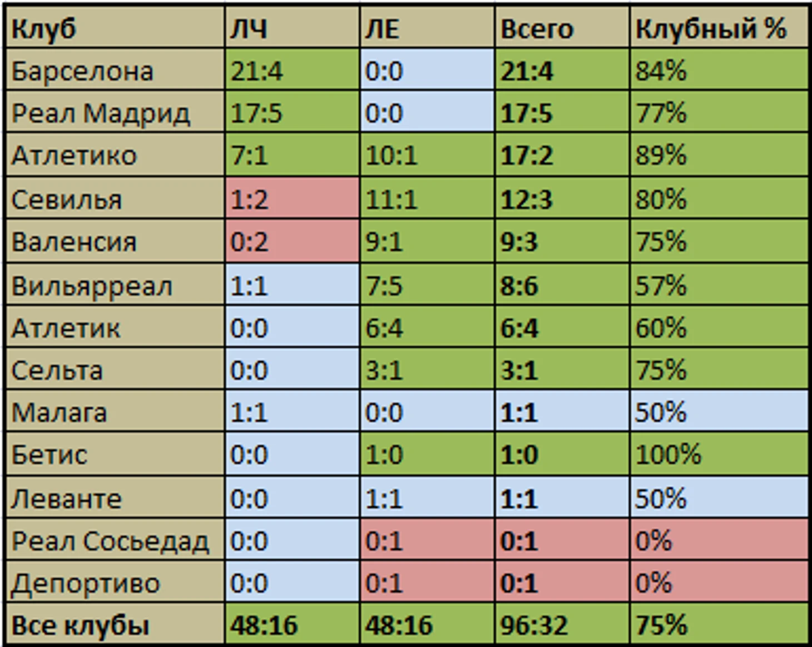Click Малага percentage cell 50%
The width and height of the screenshot is (812, 647).
[x=719, y=411]
